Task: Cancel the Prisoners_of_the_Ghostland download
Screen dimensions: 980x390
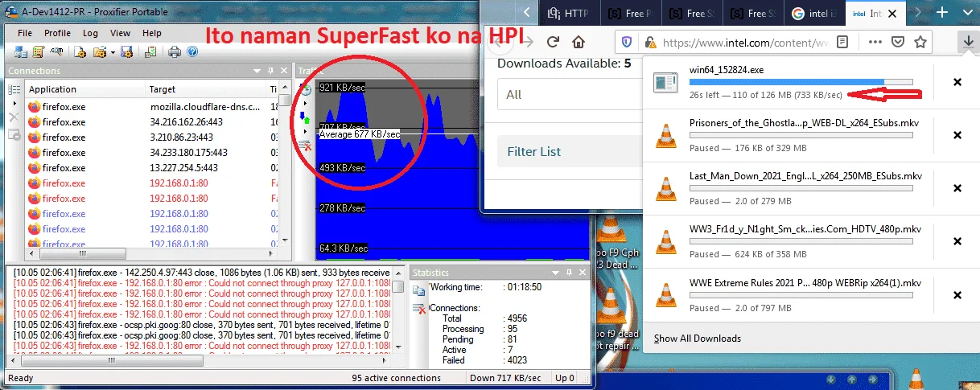Action: tap(957, 135)
